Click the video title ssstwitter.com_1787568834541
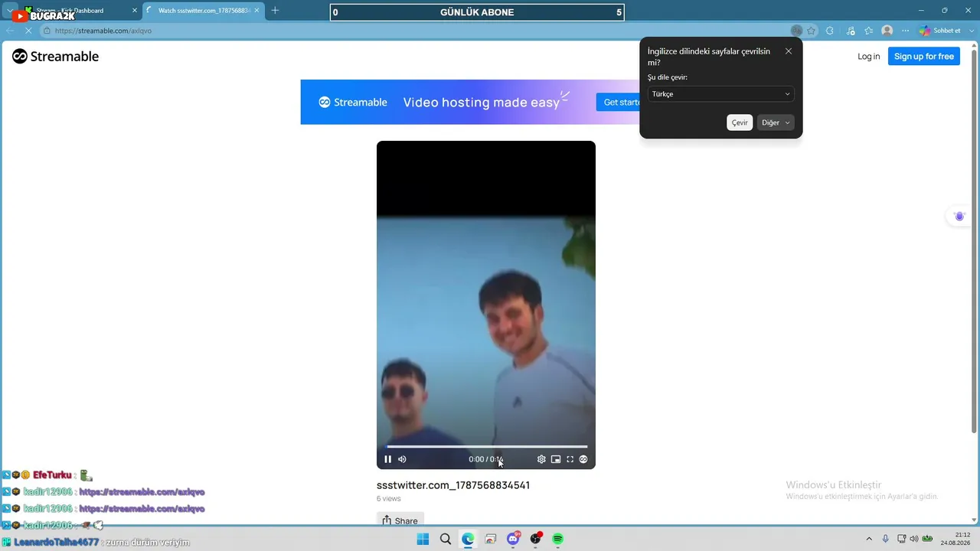Screen dimensions: 980x551 [453, 485]
